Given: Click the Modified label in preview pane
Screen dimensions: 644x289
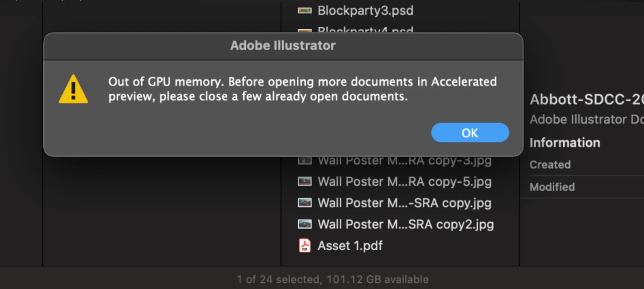Looking at the screenshot, I should coord(552,187).
